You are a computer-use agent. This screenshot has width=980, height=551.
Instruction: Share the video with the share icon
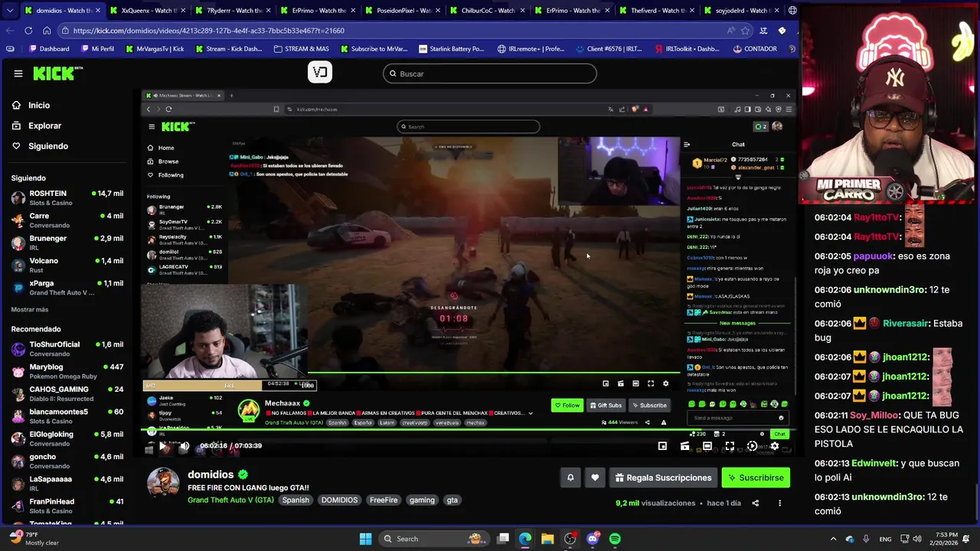(756, 504)
